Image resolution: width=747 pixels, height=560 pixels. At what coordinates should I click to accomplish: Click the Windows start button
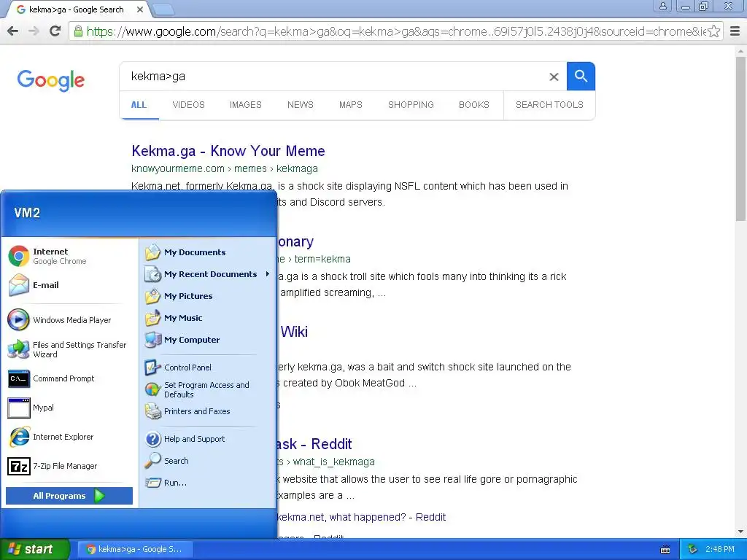[34, 549]
